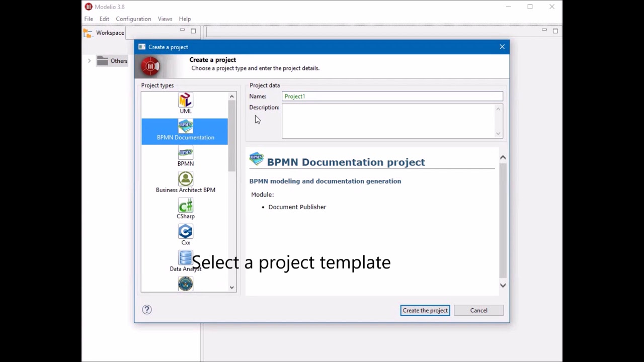Click the Description field up arrow
Viewport: 644px width, 362px height.
(499, 109)
